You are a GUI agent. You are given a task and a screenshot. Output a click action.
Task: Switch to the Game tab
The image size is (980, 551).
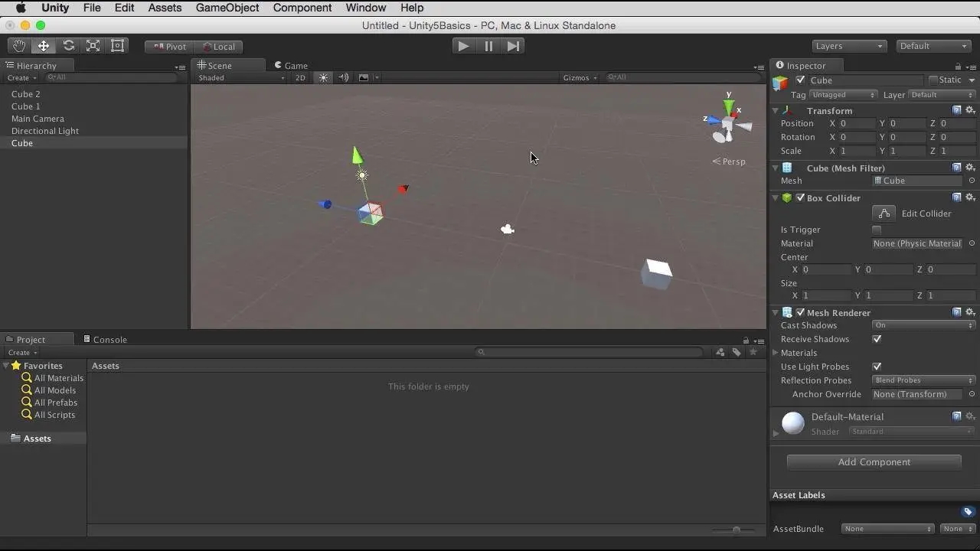tap(291, 66)
